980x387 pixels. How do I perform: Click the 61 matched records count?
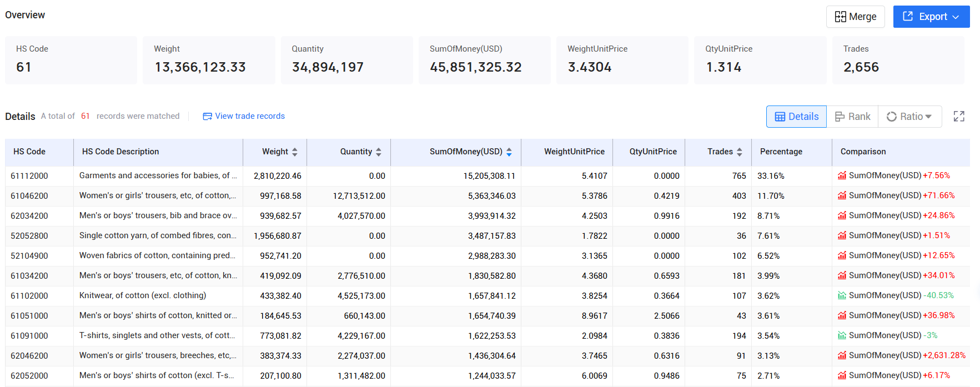pos(86,116)
